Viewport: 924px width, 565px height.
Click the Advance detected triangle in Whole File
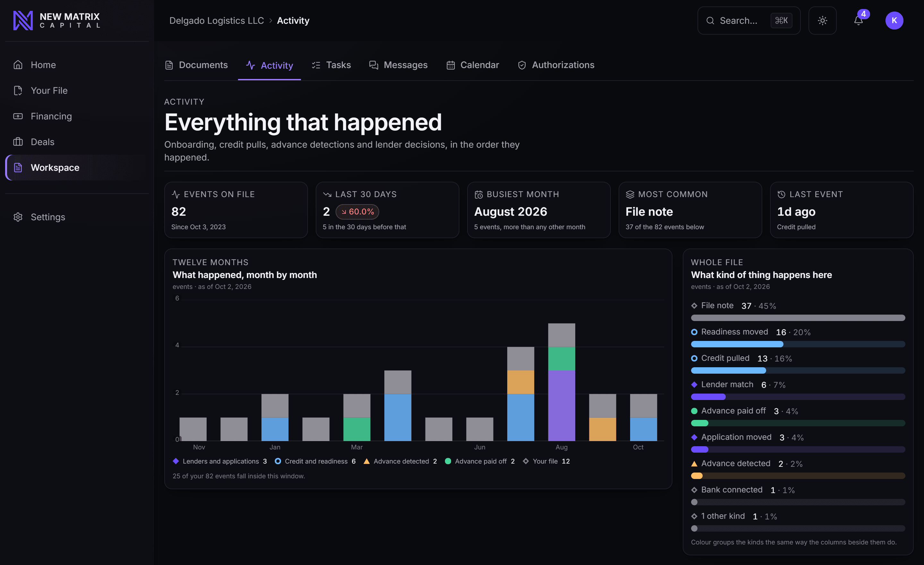click(x=694, y=464)
